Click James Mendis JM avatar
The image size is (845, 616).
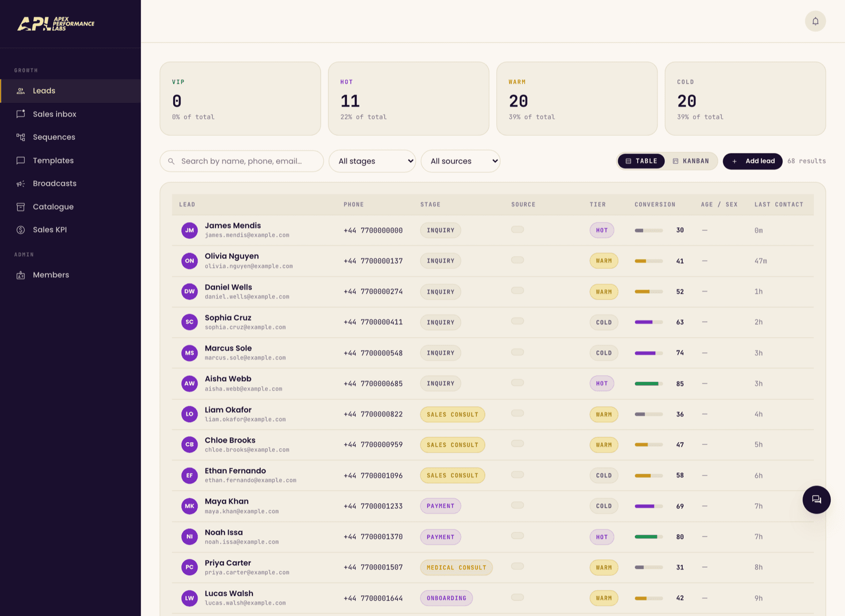pyautogui.click(x=190, y=230)
